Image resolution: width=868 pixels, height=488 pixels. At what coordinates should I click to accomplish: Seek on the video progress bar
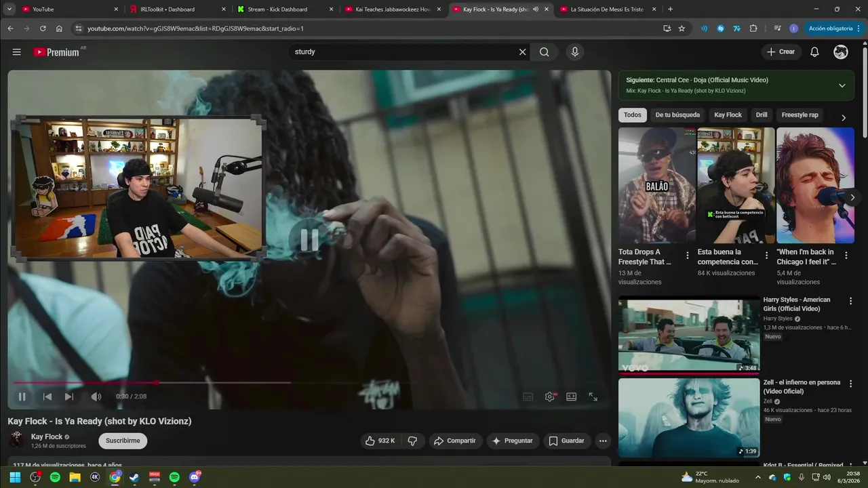click(x=309, y=383)
